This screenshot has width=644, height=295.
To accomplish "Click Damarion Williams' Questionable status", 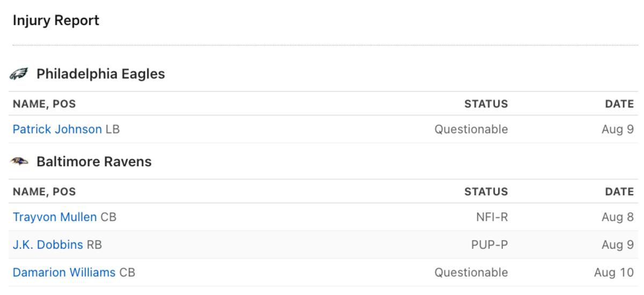I will tap(471, 272).
